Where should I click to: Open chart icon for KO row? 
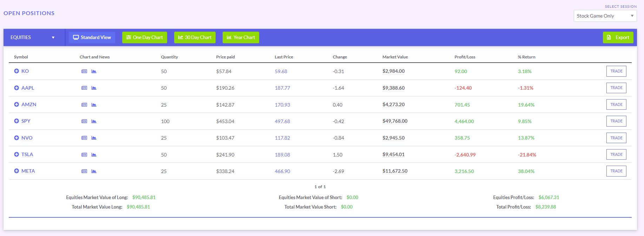94,71
